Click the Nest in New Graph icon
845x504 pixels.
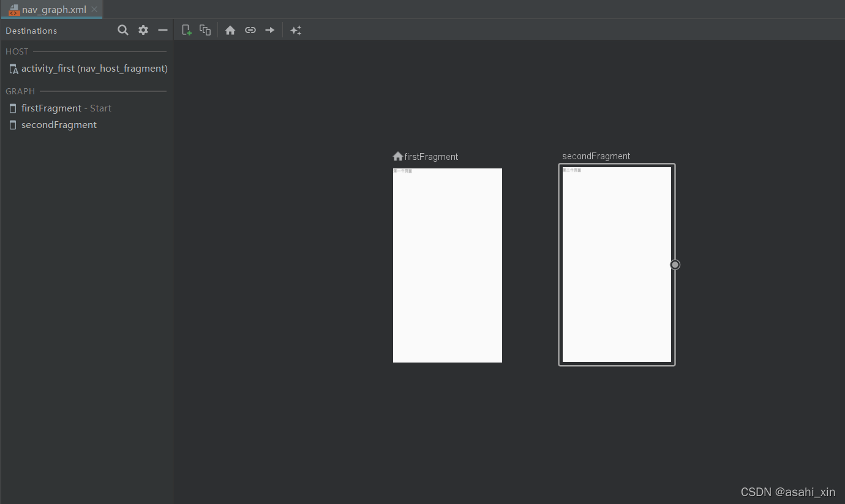point(205,30)
